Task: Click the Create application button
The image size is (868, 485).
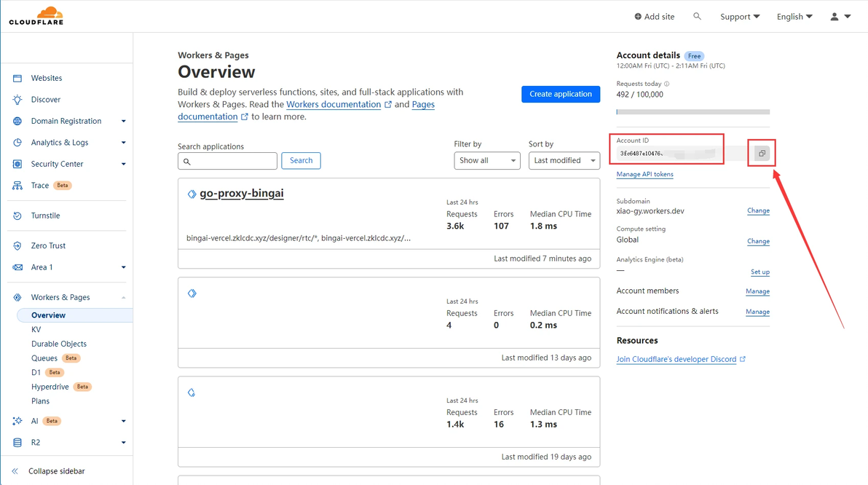Action: 561,94
